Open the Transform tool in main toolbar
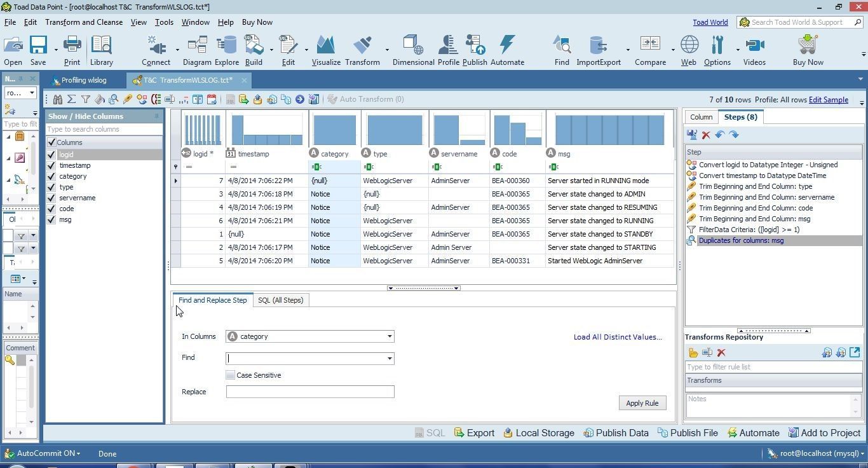The height and width of the screenshot is (468, 868). coord(362,51)
